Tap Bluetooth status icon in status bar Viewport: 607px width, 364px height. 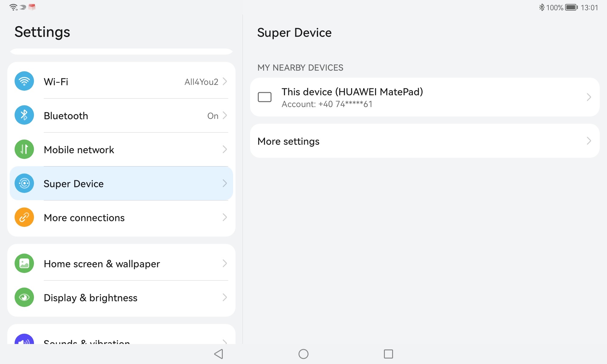(x=541, y=7)
